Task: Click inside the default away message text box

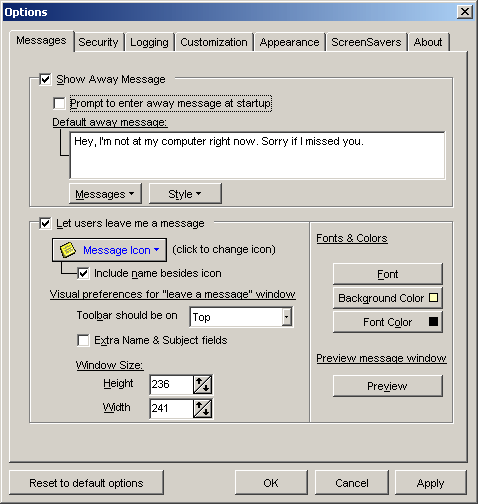Action: tap(257, 156)
